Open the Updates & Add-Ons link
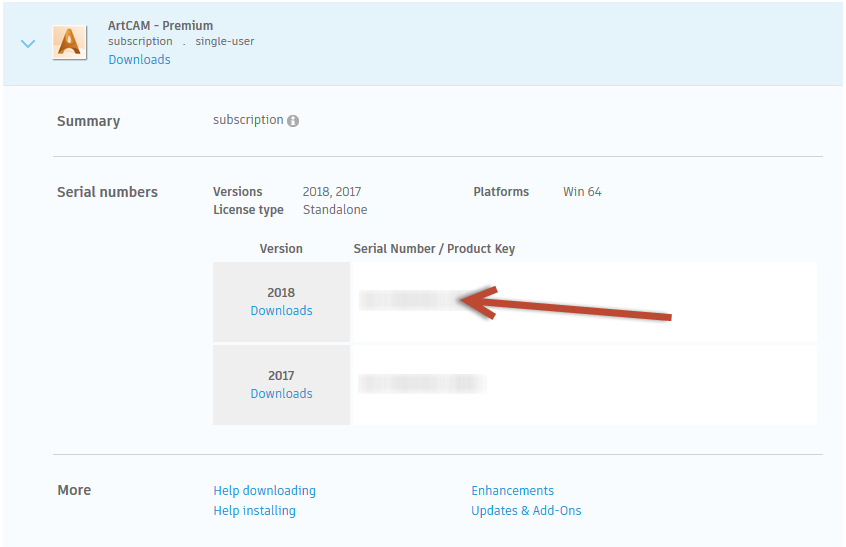 526,511
